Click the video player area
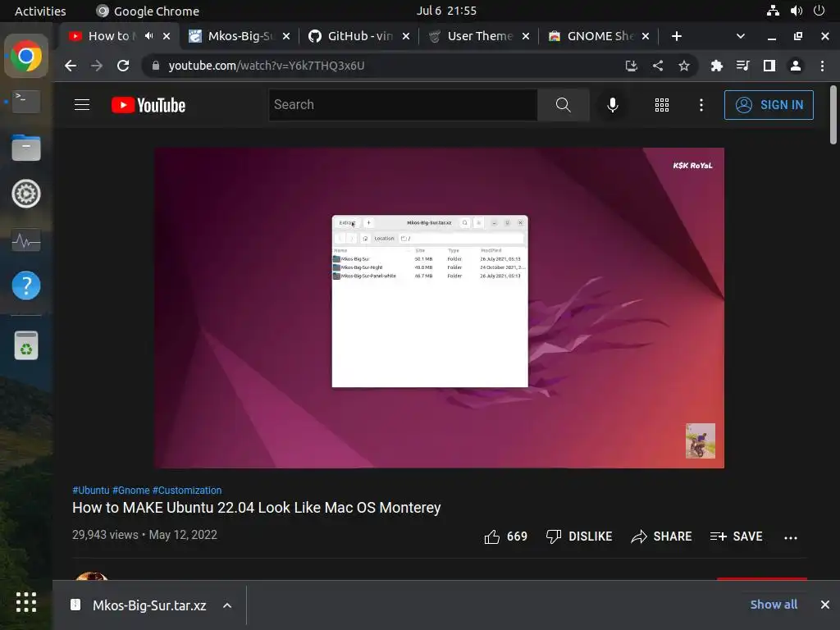Viewport: 840px width, 630px height. pyautogui.click(x=440, y=308)
